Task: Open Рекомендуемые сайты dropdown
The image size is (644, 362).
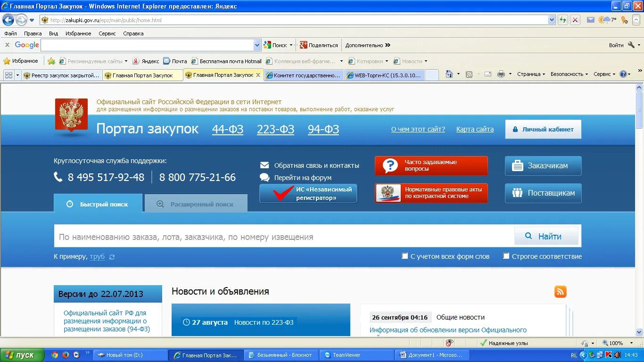Action: click(126, 61)
